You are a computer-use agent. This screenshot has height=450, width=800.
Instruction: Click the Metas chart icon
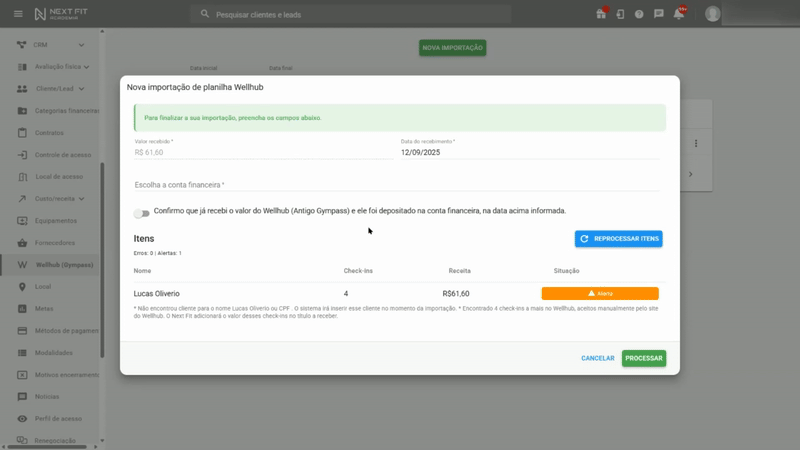tap(22, 309)
